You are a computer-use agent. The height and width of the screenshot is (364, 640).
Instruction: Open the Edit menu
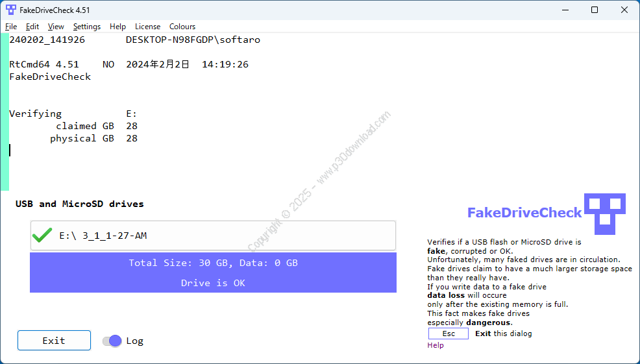[32, 27]
